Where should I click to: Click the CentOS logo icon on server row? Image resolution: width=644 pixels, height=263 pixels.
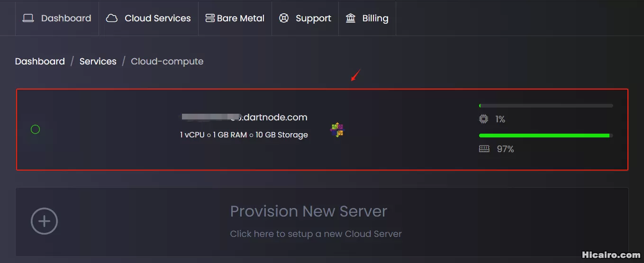click(x=337, y=130)
